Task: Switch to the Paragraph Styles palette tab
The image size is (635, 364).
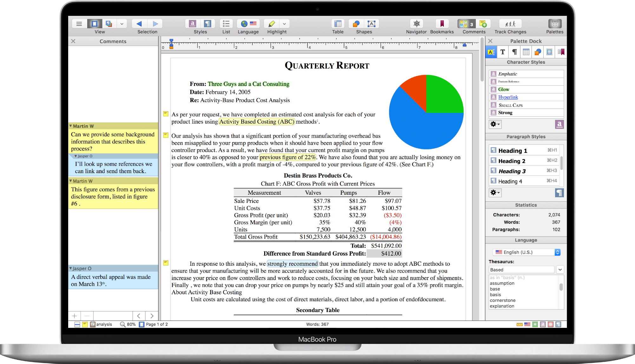Action: coord(514,52)
